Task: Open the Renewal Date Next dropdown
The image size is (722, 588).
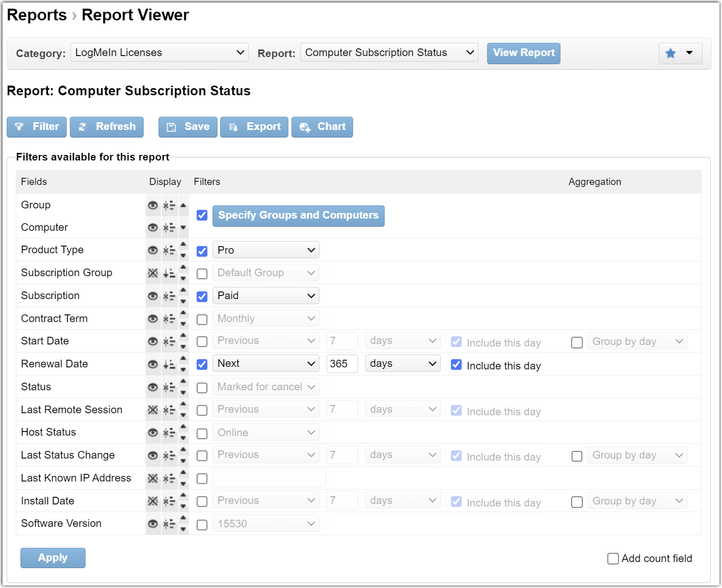Action: click(266, 363)
